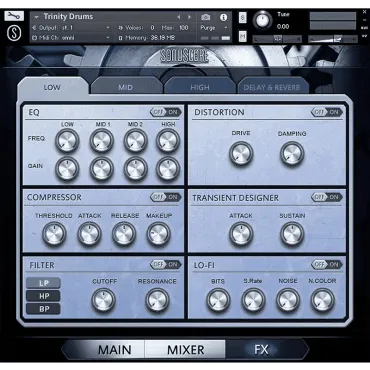Click the filter RESONANCE knob
Viewport: 370px width, 370px height.
coord(157,300)
